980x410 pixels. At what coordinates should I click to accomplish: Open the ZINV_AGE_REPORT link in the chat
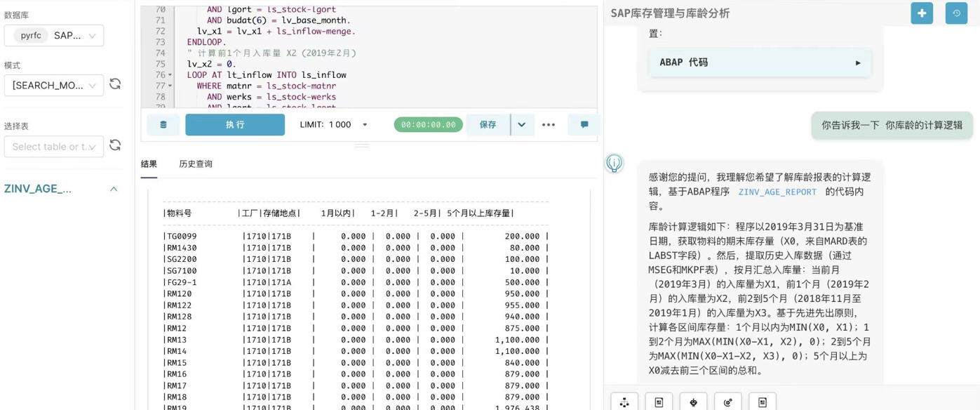(777, 192)
